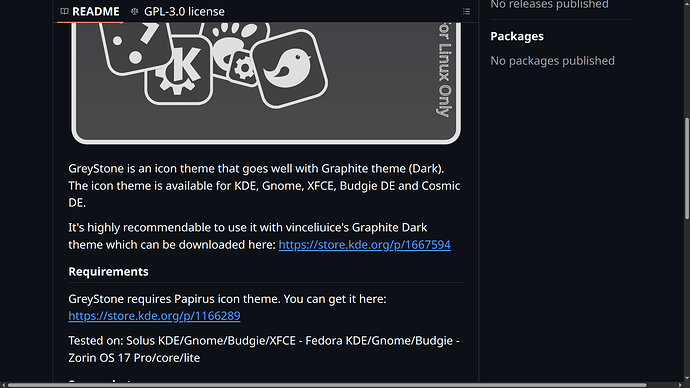Screen dimensions: 690x388
Task: Click the book icon beside README
Action: pyautogui.click(x=64, y=11)
